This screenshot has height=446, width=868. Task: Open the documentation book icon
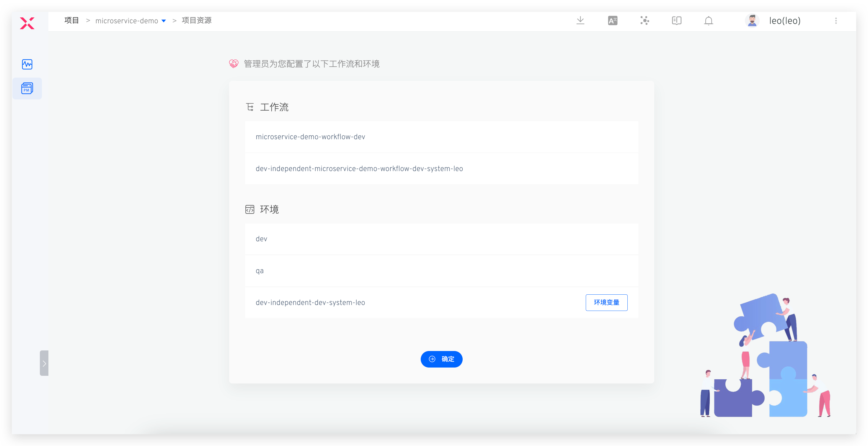tap(677, 21)
